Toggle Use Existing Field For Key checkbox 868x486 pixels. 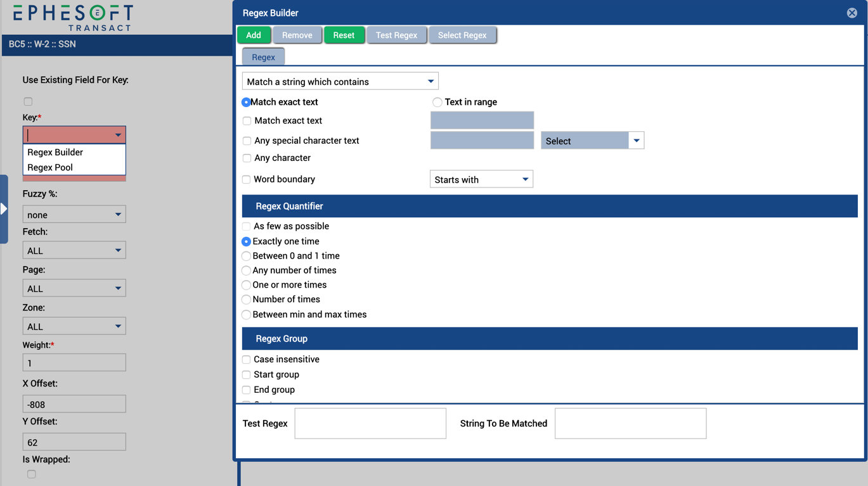click(x=28, y=101)
